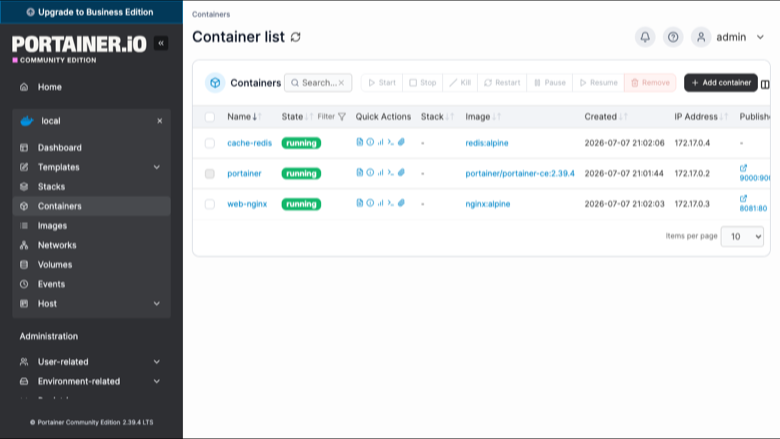Expand the Templates sidebar section
The image size is (780, 439).
pyautogui.click(x=92, y=167)
